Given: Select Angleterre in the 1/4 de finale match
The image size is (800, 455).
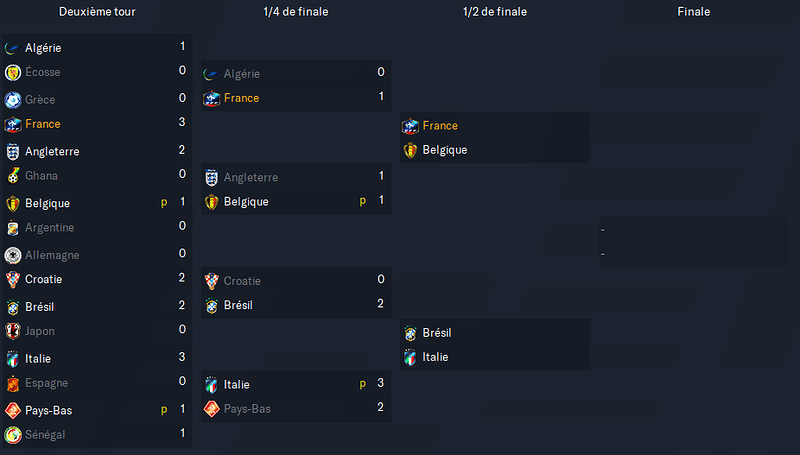Looking at the screenshot, I should pos(251,178).
